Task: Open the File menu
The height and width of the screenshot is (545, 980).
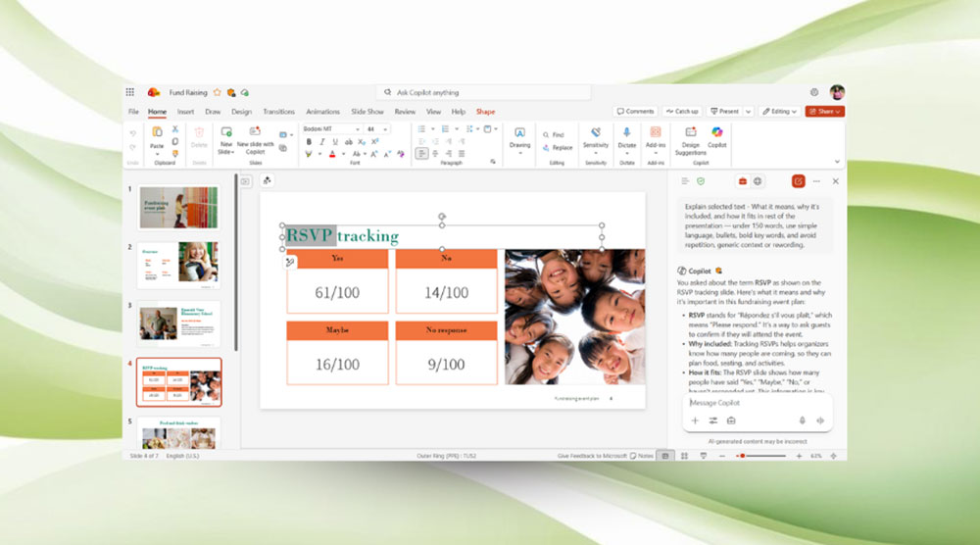Action: pyautogui.click(x=133, y=112)
